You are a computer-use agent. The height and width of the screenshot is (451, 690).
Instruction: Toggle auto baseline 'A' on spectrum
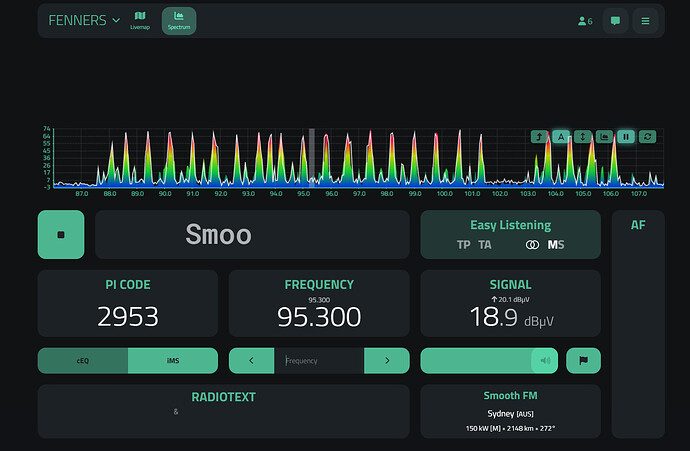click(561, 136)
